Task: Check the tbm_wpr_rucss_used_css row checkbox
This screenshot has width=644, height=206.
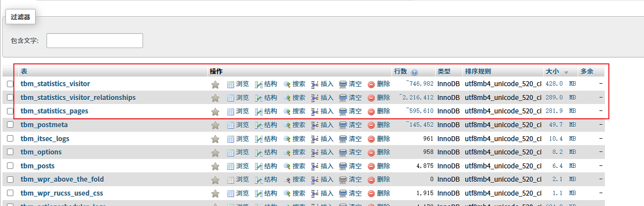Action: (10, 193)
